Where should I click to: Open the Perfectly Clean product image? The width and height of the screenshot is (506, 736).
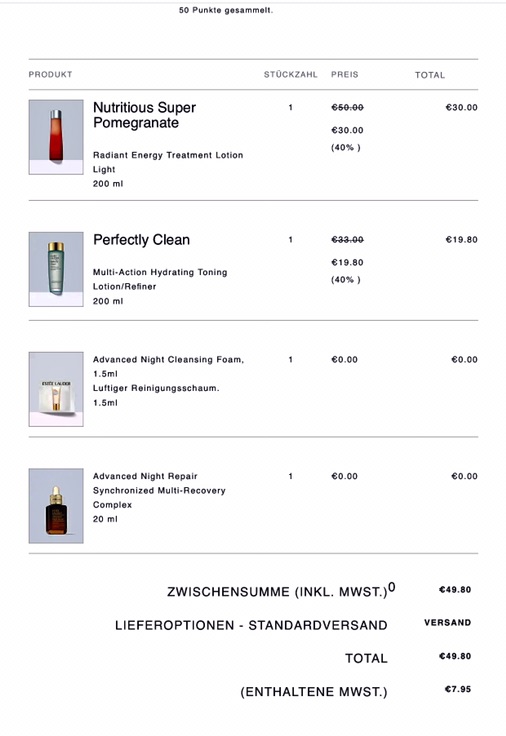(56, 269)
